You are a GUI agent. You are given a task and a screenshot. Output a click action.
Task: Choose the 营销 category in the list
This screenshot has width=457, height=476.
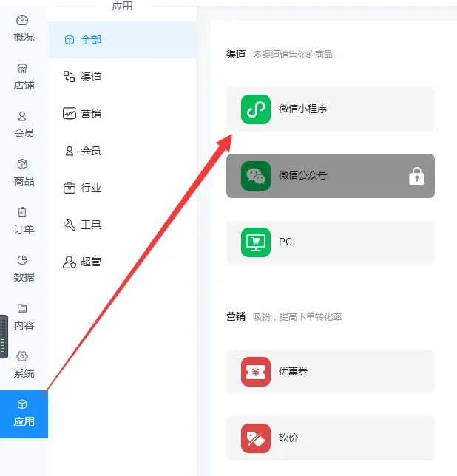point(122,114)
